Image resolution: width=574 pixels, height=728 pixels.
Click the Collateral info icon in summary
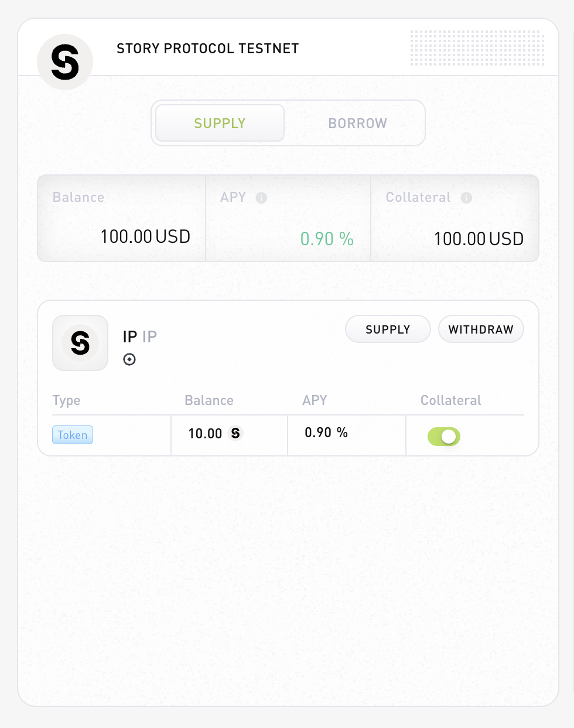(x=466, y=198)
